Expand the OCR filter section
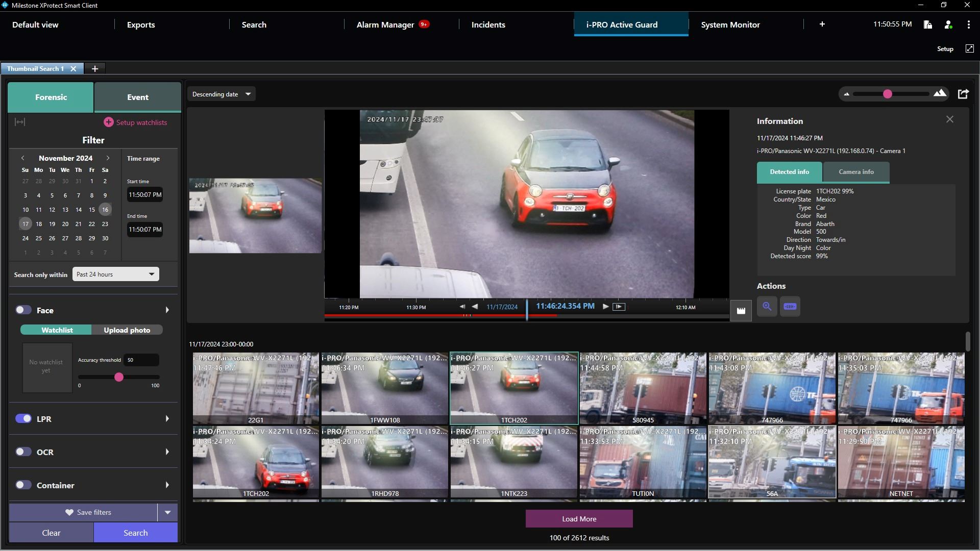 click(167, 452)
